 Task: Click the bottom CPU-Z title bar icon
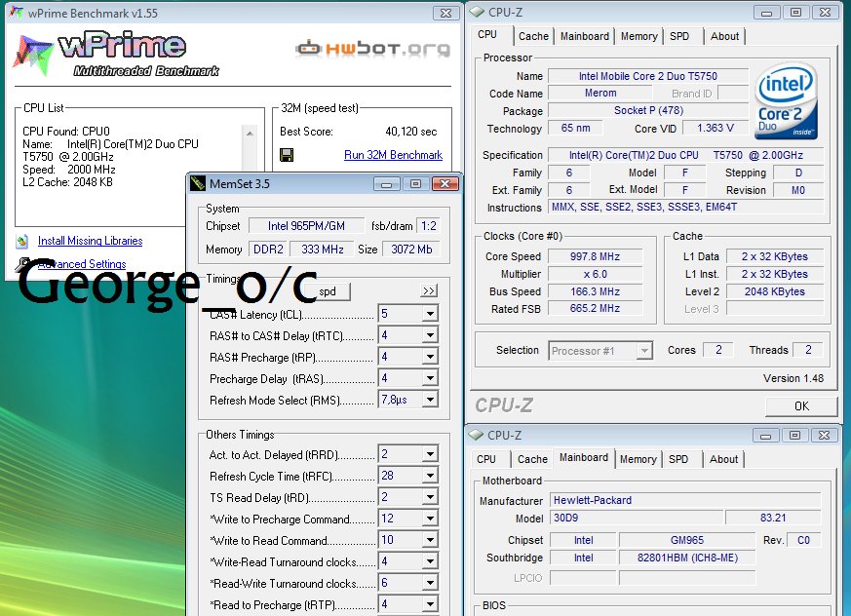coord(476,436)
